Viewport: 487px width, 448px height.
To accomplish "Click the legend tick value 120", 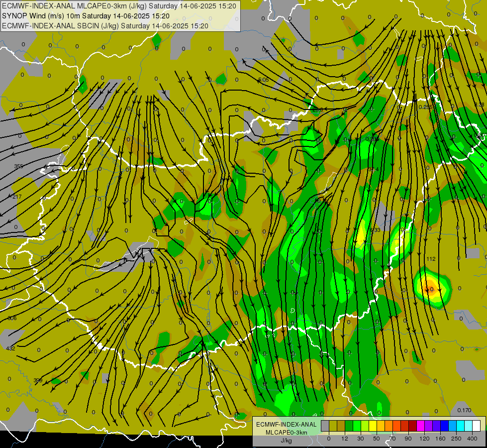I will [424, 439].
